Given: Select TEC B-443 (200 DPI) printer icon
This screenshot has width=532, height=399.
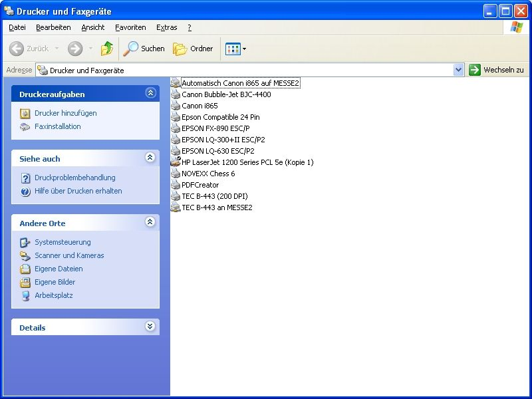Looking at the screenshot, I should [x=176, y=196].
